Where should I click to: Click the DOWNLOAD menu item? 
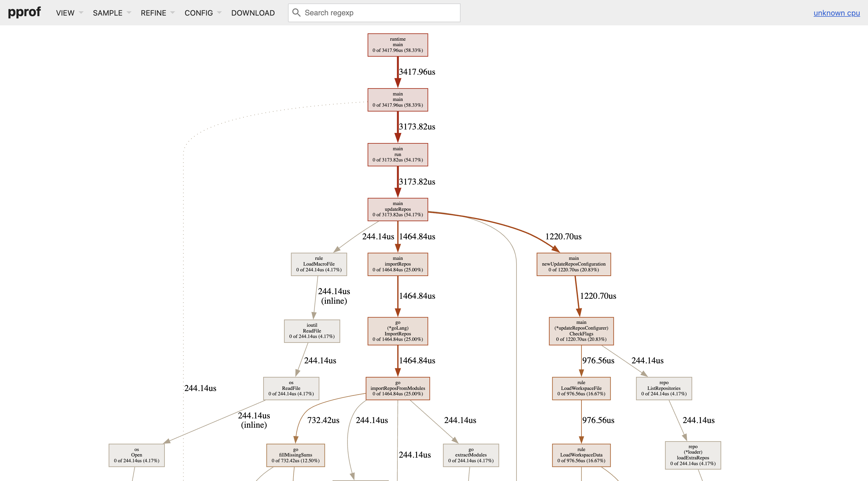click(x=253, y=13)
